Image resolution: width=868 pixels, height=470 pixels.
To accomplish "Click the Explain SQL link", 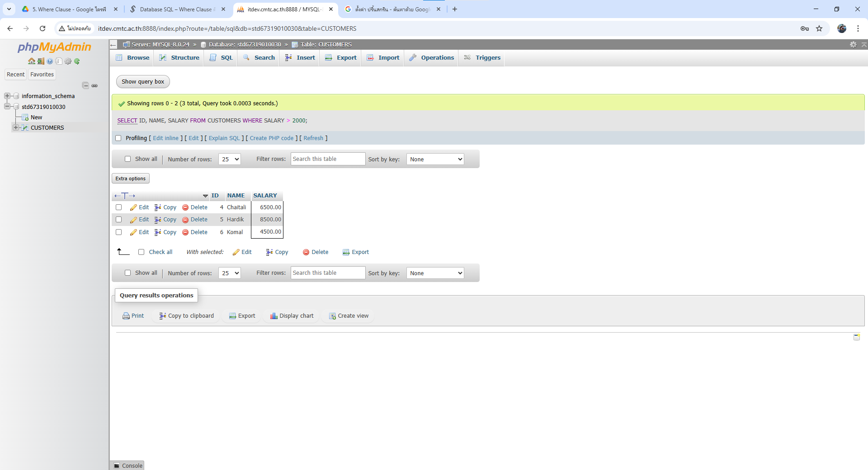I will click(x=224, y=138).
